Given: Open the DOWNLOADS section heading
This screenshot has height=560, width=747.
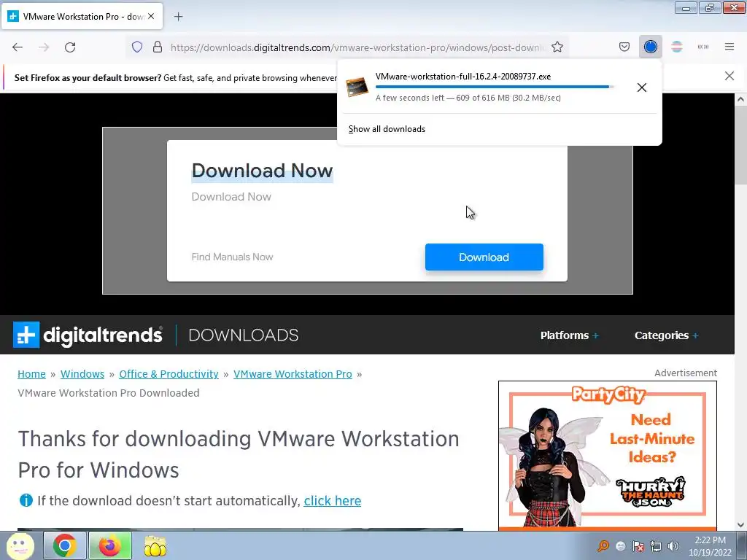Looking at the screenshot, I should coord(244,335).
